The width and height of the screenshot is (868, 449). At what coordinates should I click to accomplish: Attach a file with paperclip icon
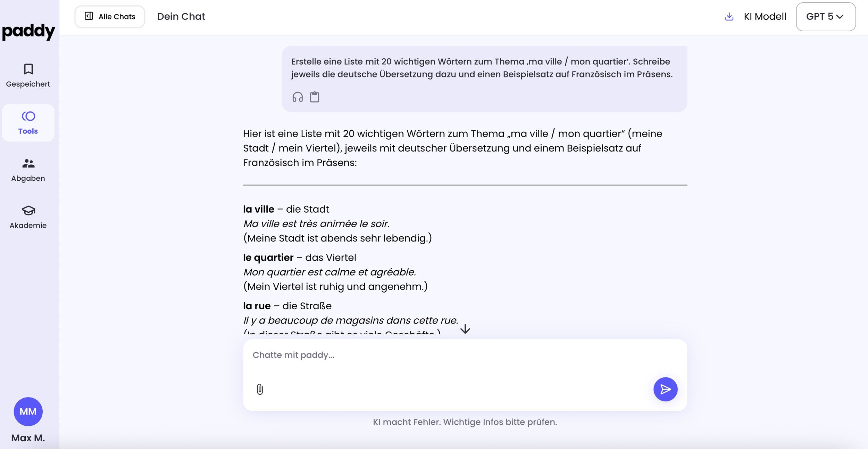(x=260, y=389)
